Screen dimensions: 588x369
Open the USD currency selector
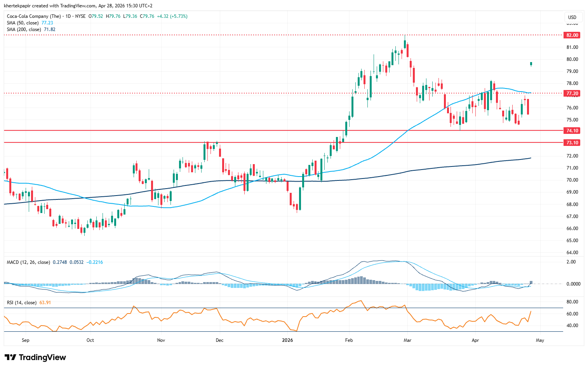(572, 17)
